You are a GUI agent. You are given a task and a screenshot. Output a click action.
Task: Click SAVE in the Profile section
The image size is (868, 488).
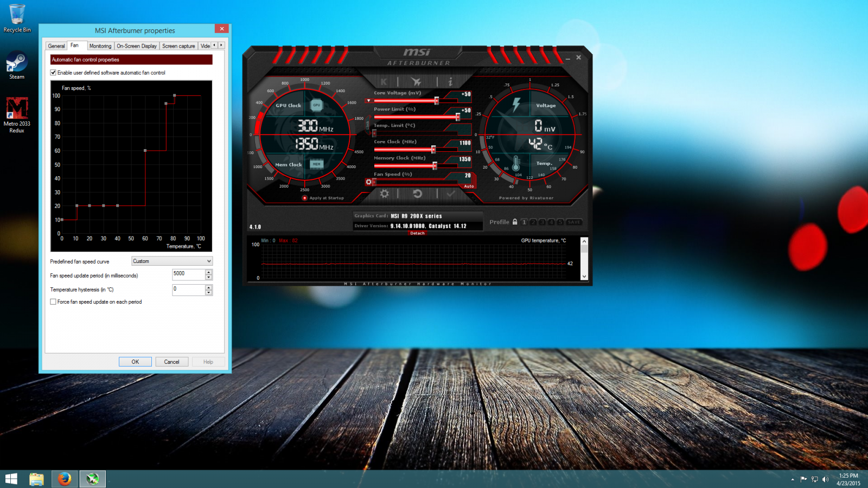574,222
